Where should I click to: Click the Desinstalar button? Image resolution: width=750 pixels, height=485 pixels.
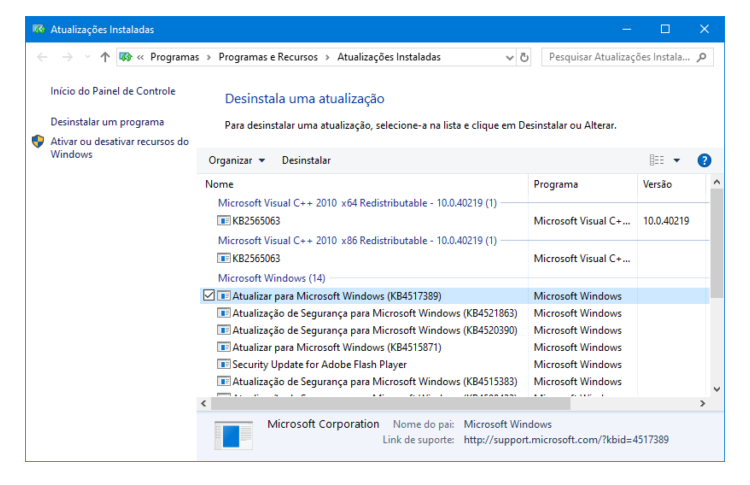point(306,161)
